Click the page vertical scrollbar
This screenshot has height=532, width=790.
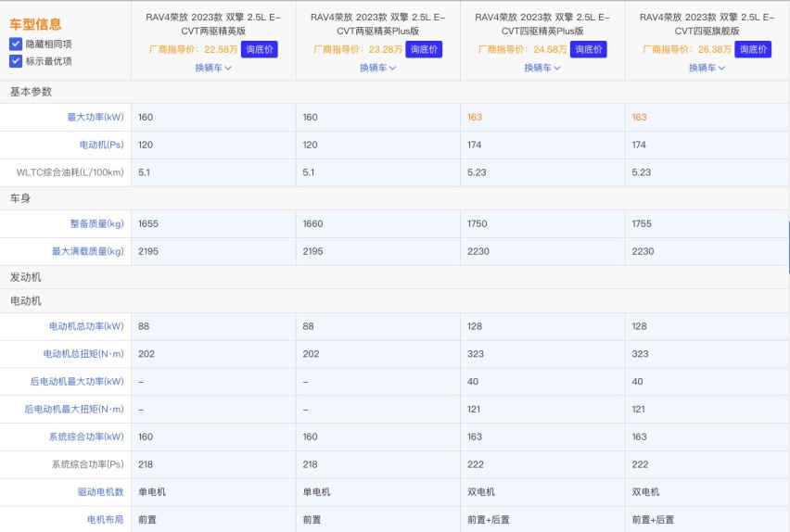coord(788,247)
